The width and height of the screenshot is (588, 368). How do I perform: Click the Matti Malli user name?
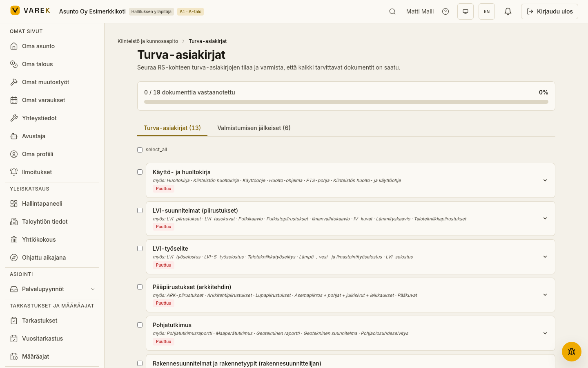420,11
